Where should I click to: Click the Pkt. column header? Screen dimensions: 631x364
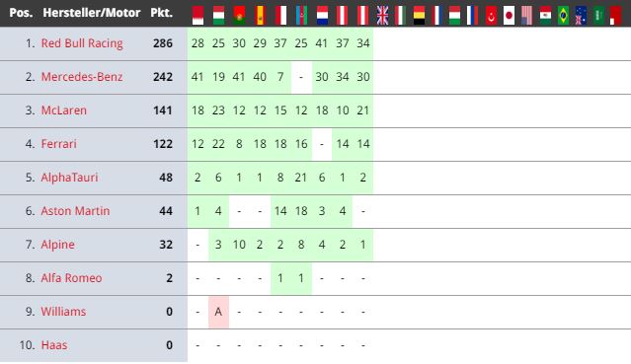(162, 13)
